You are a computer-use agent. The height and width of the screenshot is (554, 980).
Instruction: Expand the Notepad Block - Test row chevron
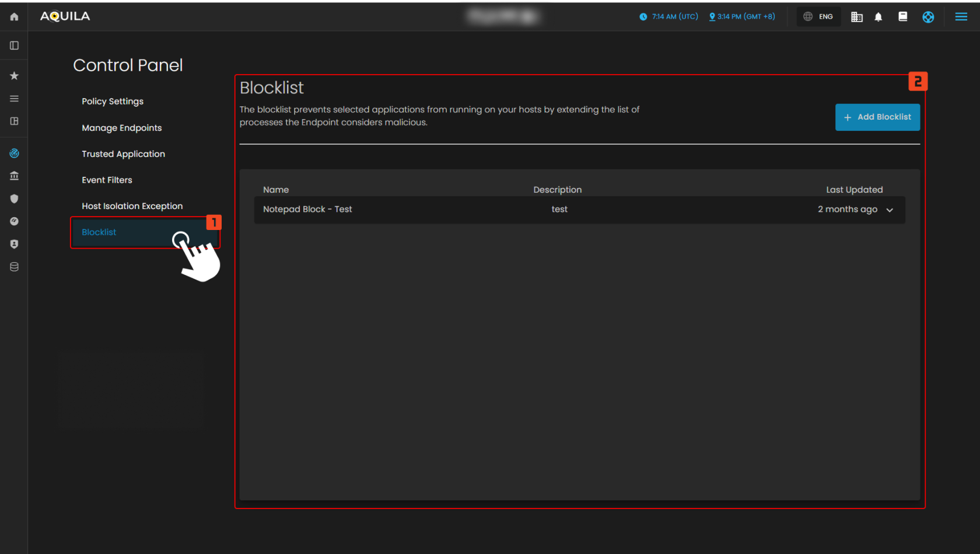pyautogui.click(x=890, y=210)
